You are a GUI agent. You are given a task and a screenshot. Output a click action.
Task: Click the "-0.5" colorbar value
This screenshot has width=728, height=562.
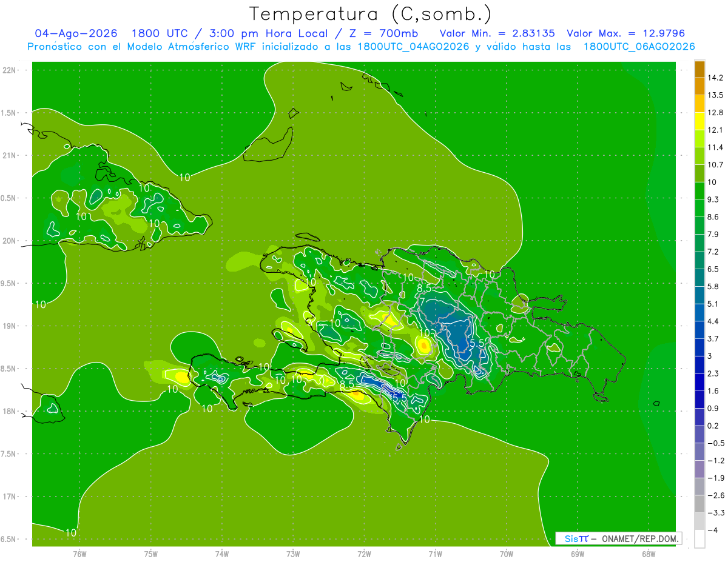coord(715,443)
